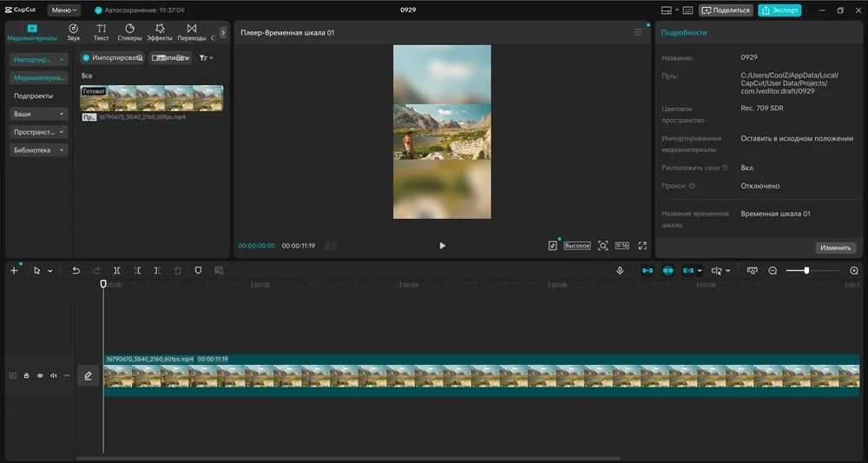Lock the main video track
Screen dimensions: 868x463
26,375
